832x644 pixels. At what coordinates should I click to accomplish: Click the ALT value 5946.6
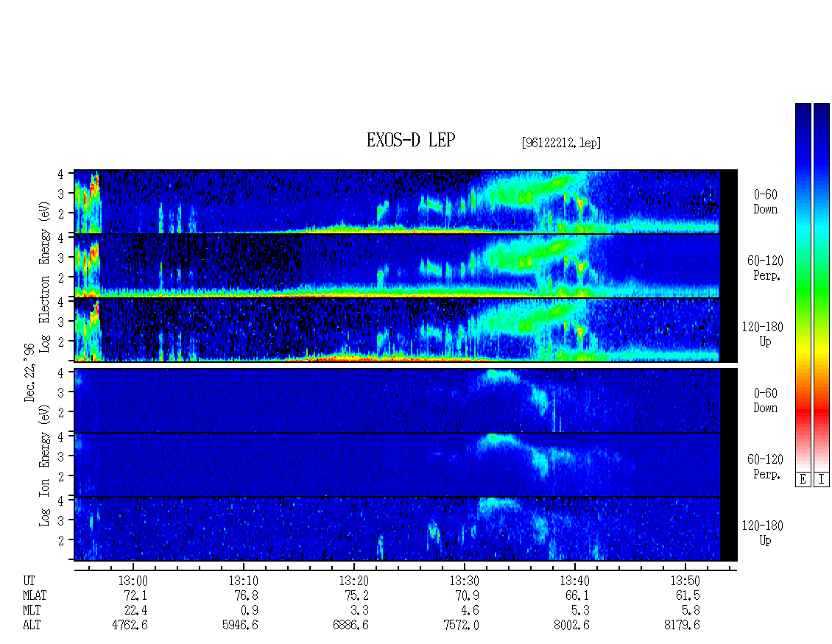coord(240,626)
